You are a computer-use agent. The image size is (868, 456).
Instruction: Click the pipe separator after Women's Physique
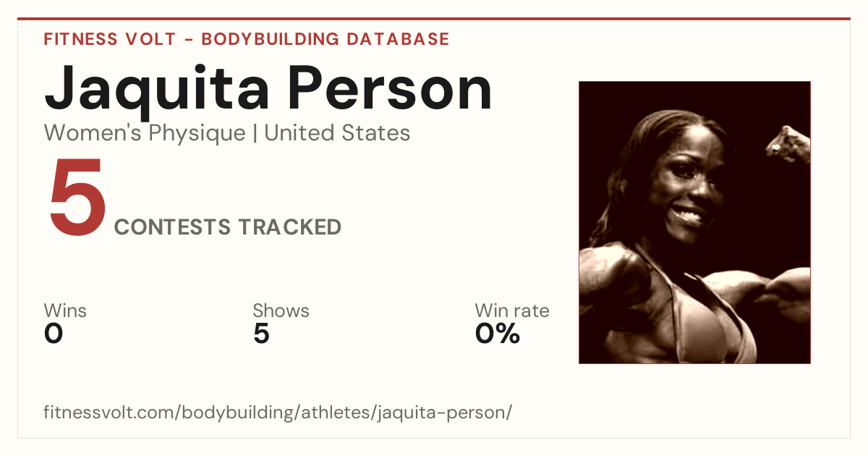pos(255,134)
